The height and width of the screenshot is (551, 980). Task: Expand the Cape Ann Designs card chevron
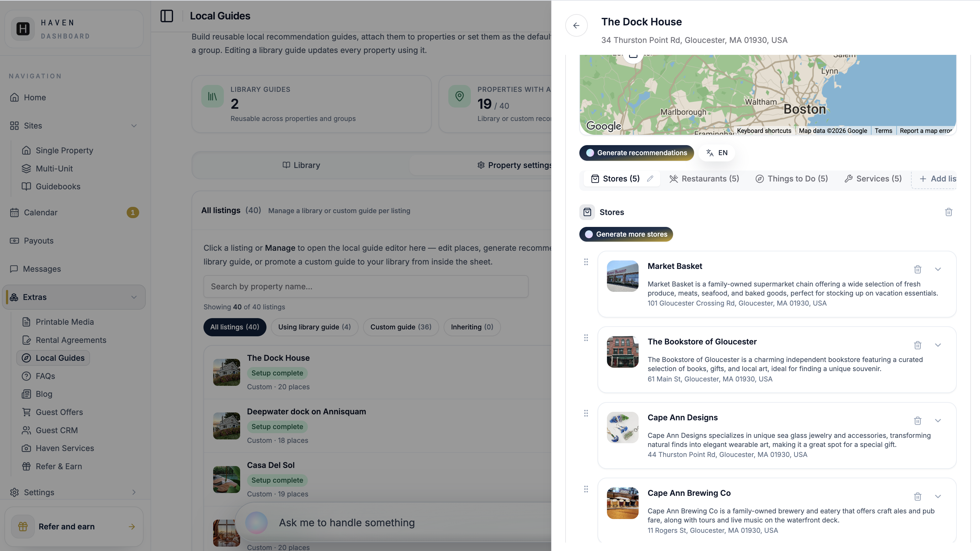tap(938, 421)
